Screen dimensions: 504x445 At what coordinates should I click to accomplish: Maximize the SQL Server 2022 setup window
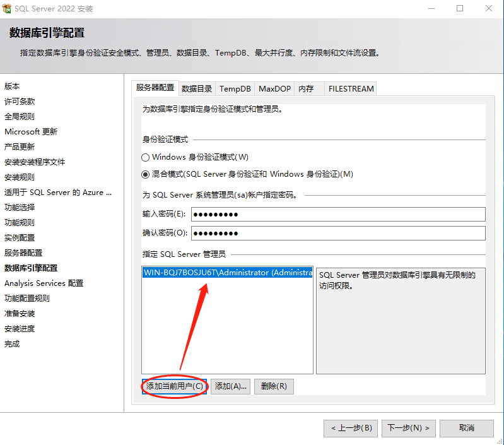coord(460,8)
